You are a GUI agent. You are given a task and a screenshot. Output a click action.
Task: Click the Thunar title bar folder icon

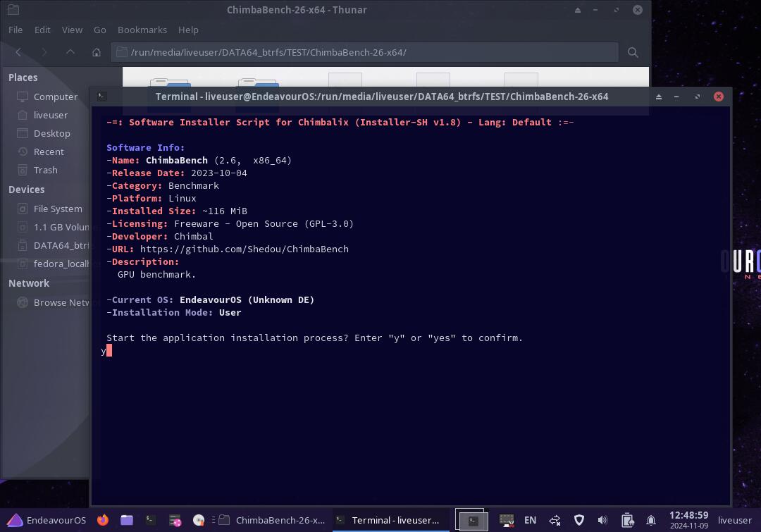point(13,10)
